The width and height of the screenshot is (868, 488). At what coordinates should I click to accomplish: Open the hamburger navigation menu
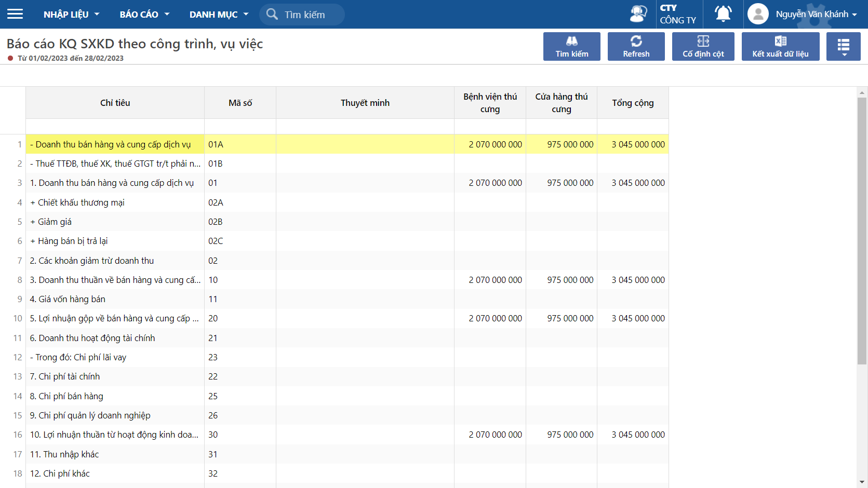click(15, 14)
